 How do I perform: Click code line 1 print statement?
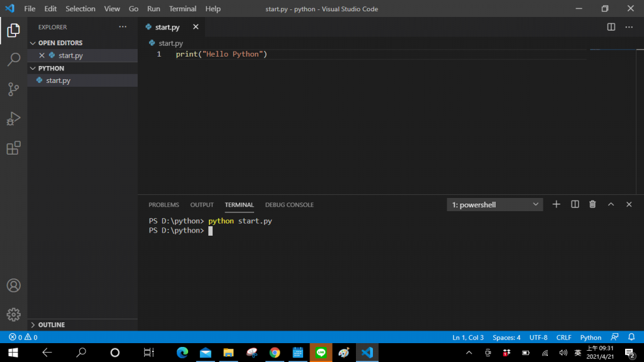coord(222,54)
